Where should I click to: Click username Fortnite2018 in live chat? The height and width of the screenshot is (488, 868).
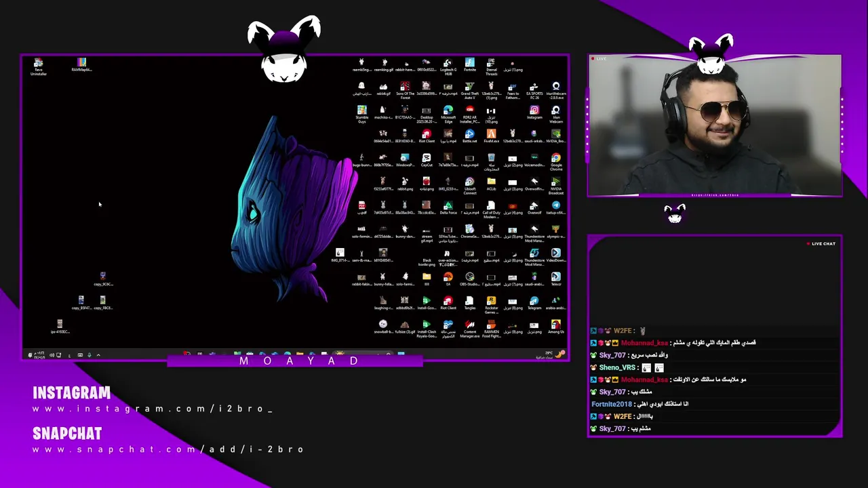612,404
